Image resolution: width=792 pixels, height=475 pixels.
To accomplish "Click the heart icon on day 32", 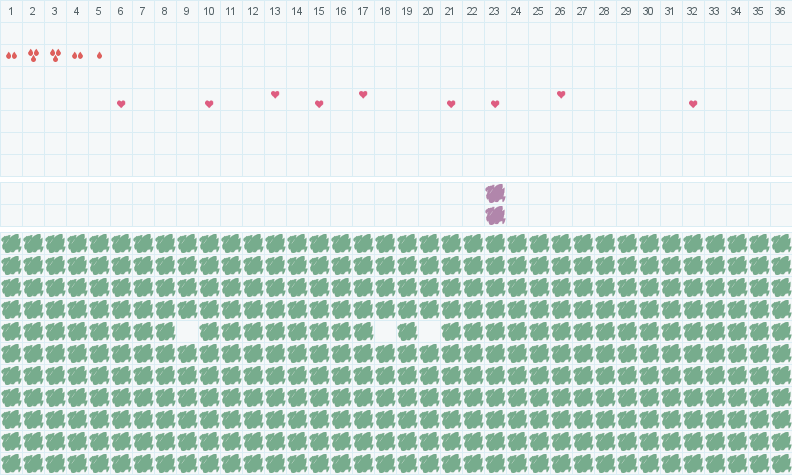I will [693, 104].
